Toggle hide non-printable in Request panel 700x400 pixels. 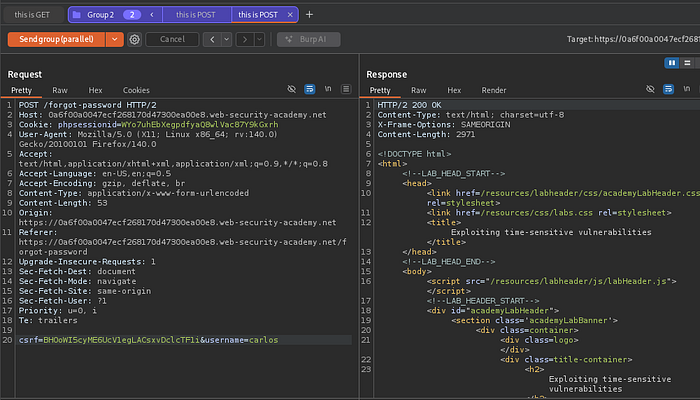(292, 89)
